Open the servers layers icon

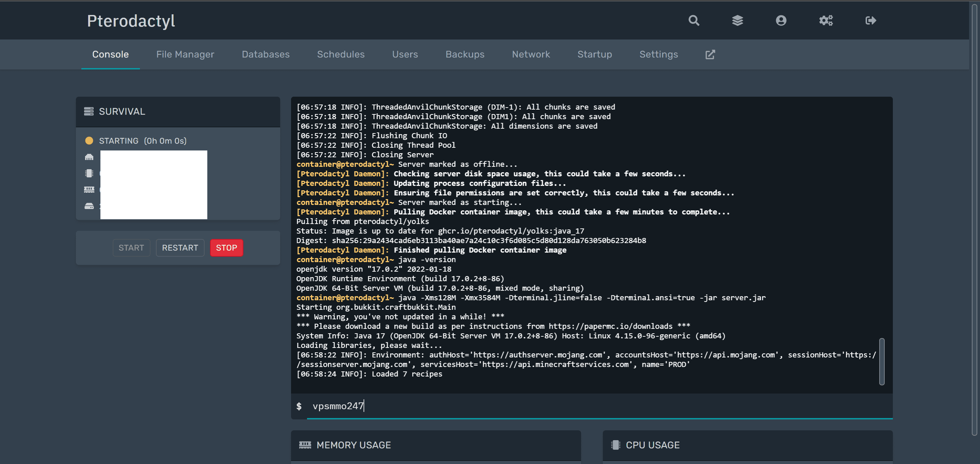[737, 20]
